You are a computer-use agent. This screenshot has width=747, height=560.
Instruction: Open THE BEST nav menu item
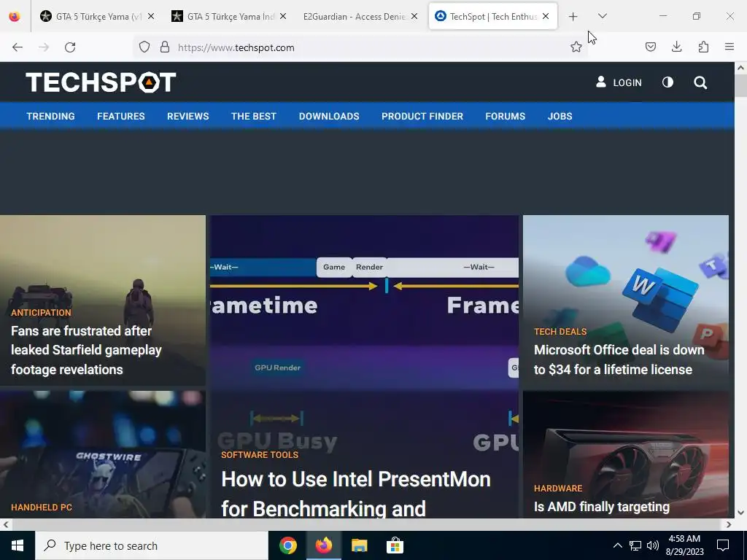253,116
